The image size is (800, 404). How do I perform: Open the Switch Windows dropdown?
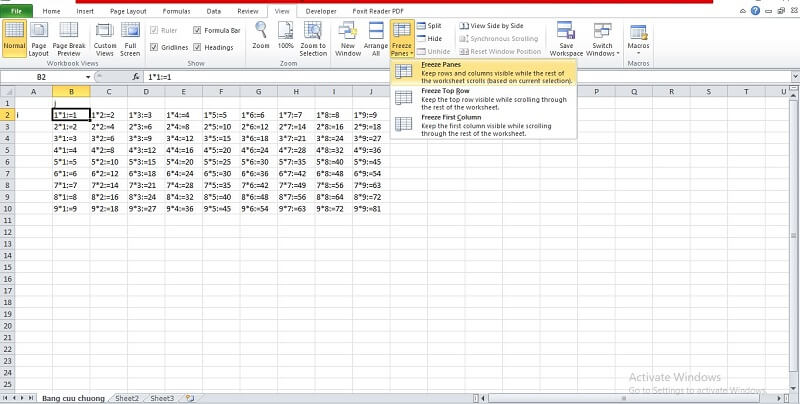[x=602, y=48]
